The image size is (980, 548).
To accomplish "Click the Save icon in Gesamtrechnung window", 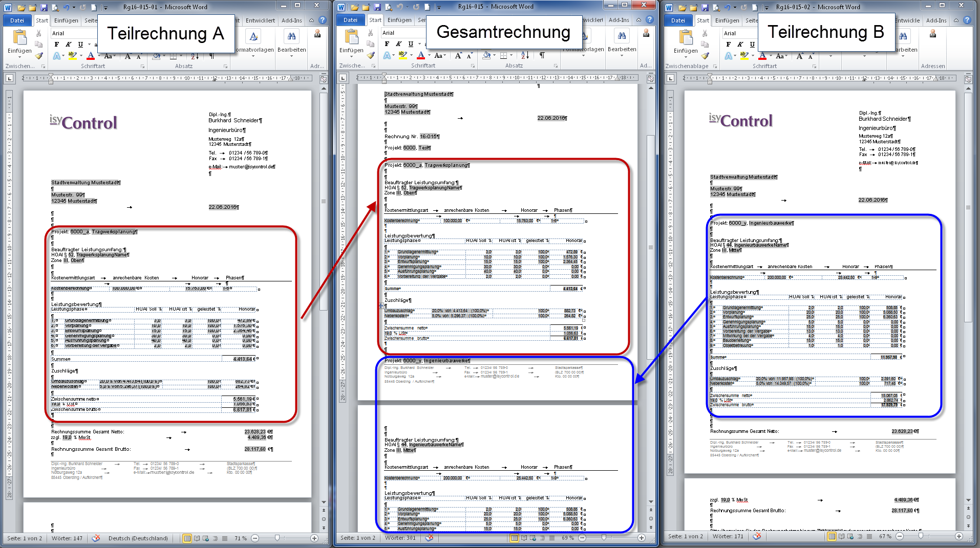I will pos(377,7).
